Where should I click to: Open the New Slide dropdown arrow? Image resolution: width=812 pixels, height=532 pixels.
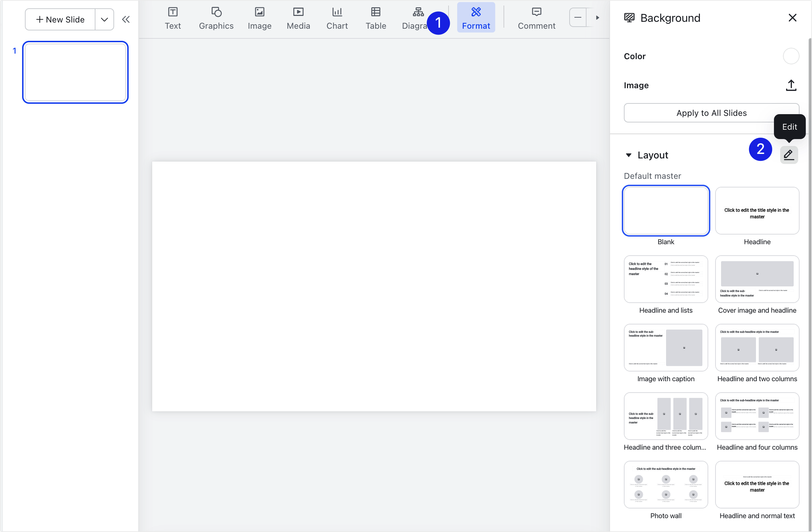104,19
